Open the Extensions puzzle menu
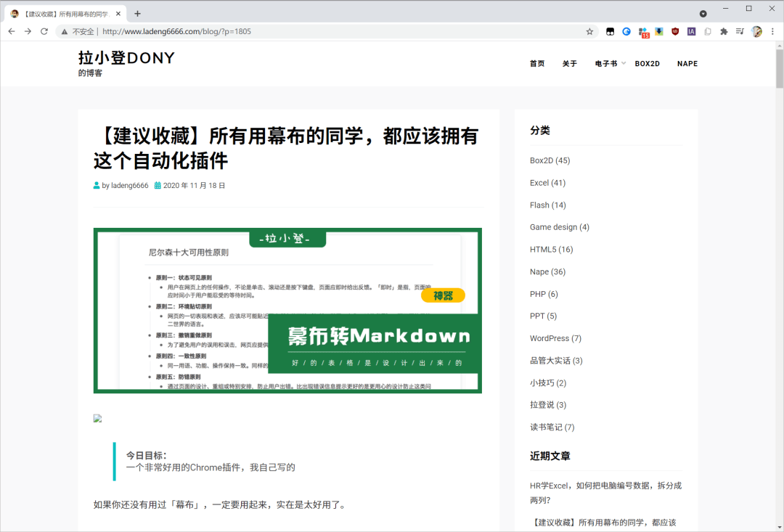Screen dimensions: 784x532 [724, 31]
